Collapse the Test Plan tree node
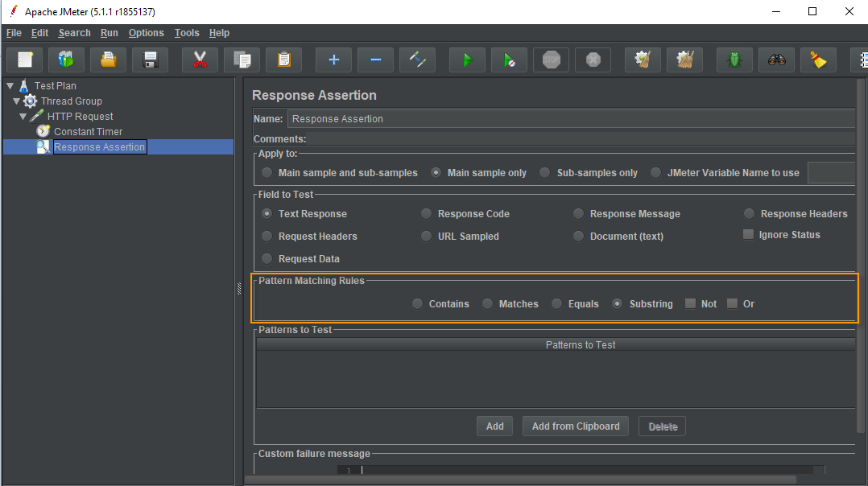The image size is (868, 486). pyautogui.click(x=10, y=85)
